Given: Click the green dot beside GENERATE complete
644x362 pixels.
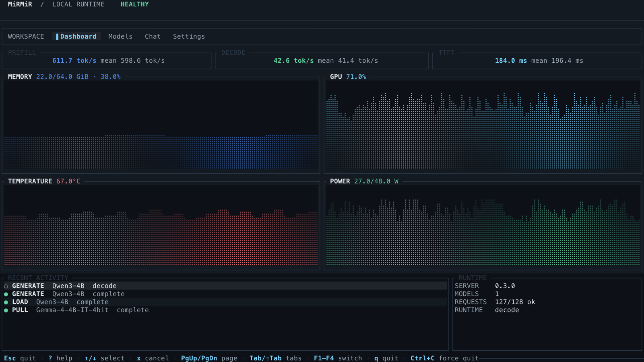Looking at the screenshot, I should point(6,294).
